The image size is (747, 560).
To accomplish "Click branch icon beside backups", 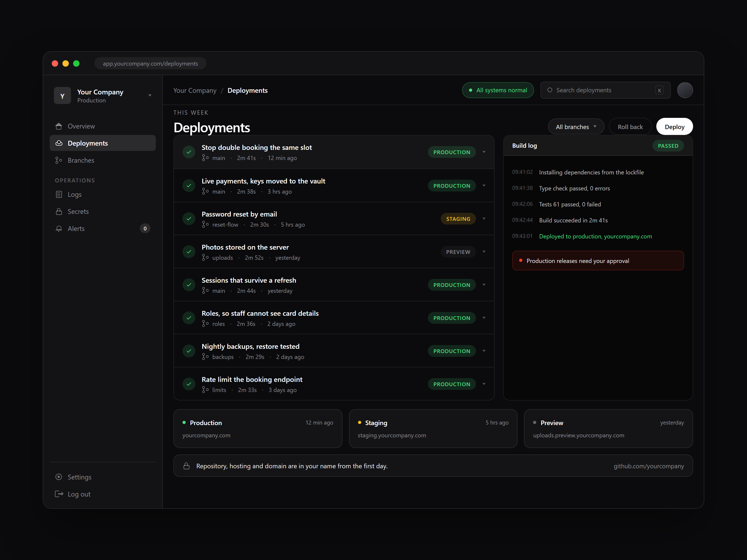I will [x=205, y=357].
